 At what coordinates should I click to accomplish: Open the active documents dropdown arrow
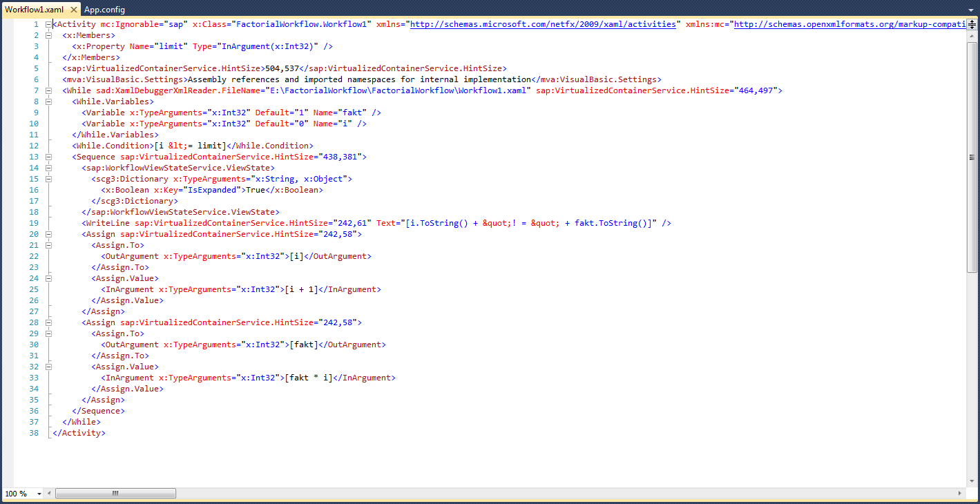point(972,10)
